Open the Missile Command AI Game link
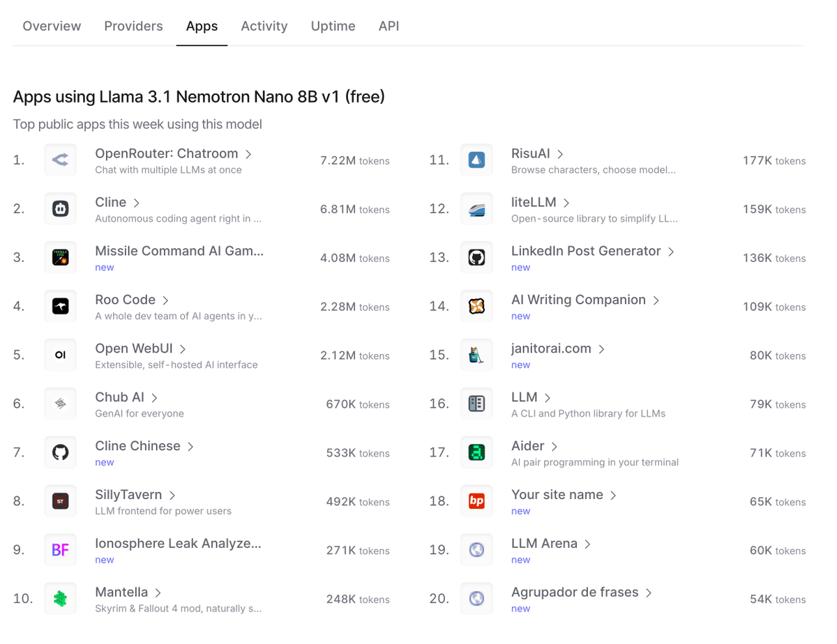Screen dimensions: 837x644 point(179,251)
